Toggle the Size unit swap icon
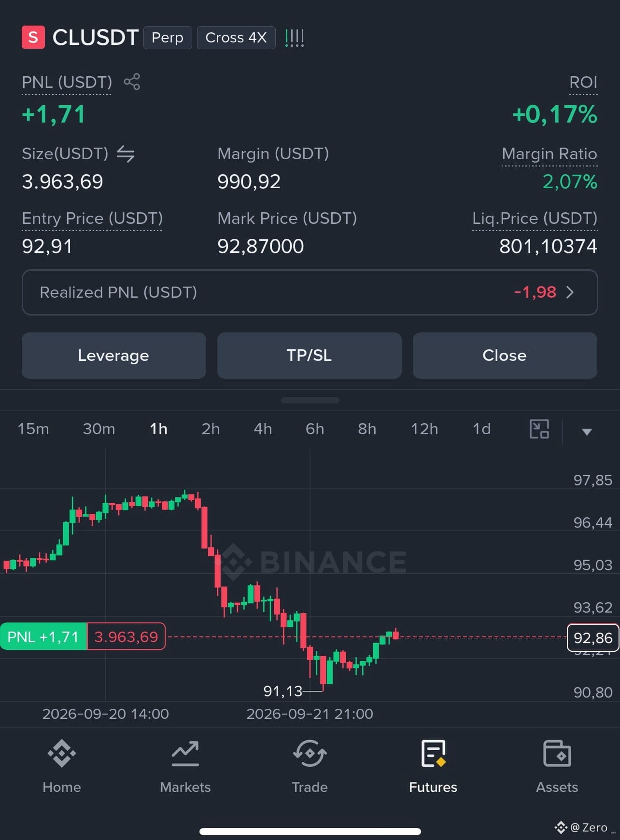This screenshot has height=840, width=620. 126,154
